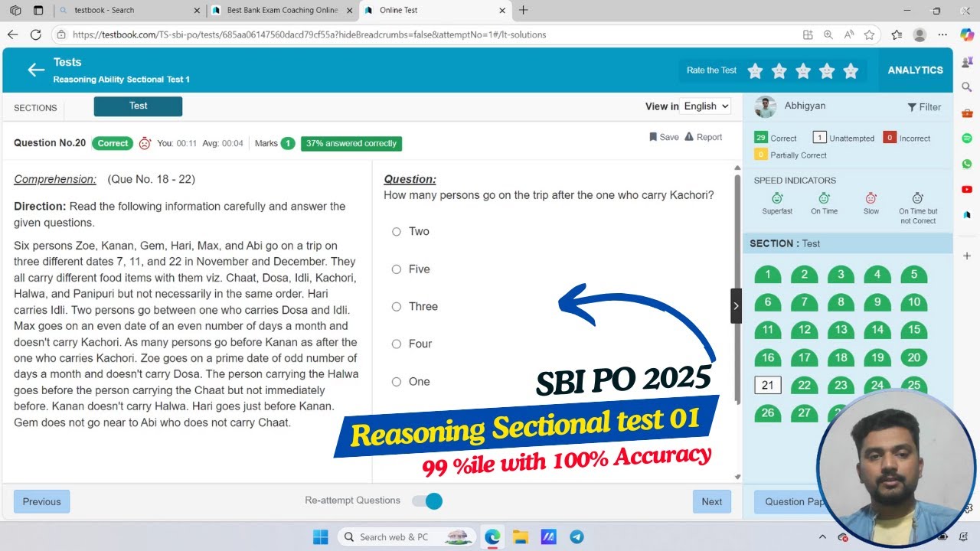The width and height of the screenshot is (980, 551).
Task: Reload the page
Action: tap(35, 34)
